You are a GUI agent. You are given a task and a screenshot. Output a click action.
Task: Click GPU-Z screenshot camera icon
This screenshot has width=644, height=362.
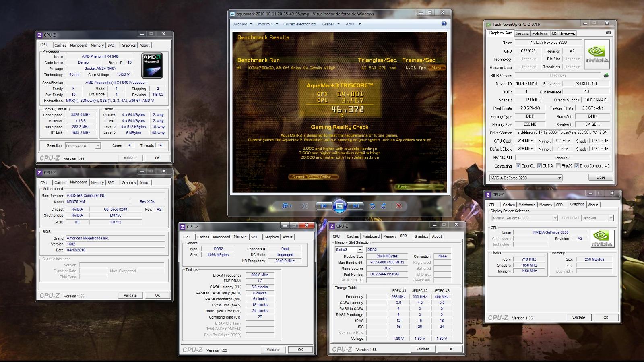pyautogui.click(x=609, y=33)
